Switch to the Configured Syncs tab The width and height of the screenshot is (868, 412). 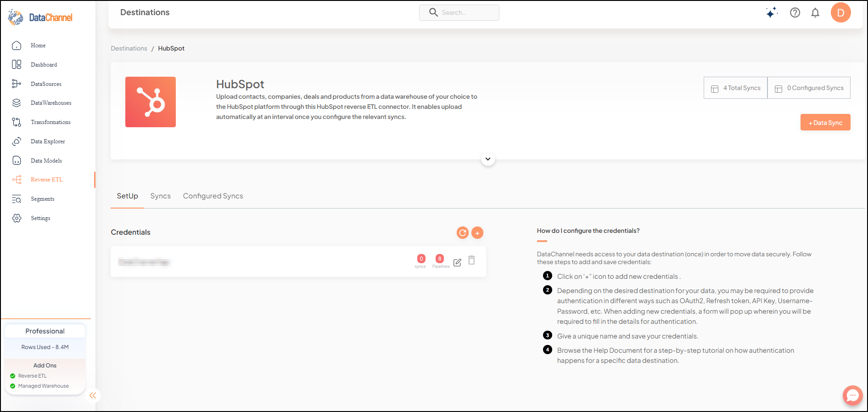213,196
